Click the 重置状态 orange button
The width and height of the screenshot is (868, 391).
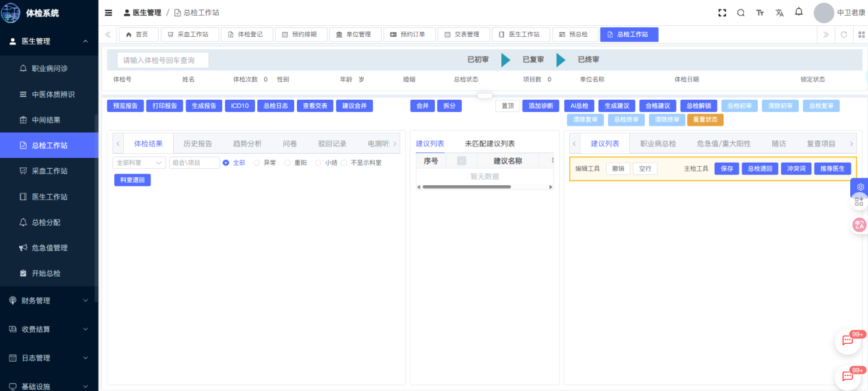coord(705,120)
